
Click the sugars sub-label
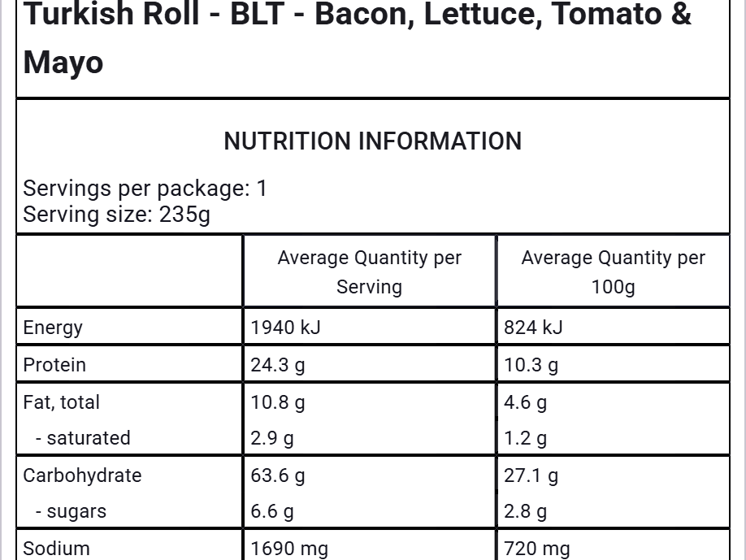71,511
